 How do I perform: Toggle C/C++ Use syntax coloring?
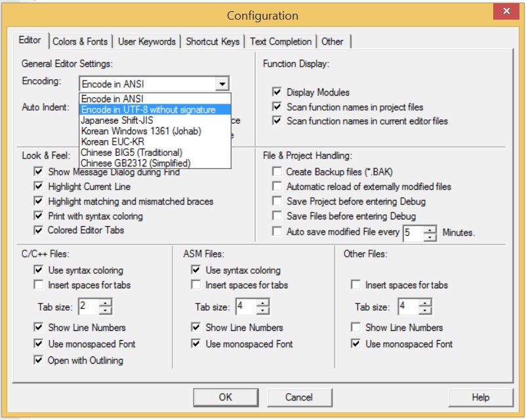click(x=39, y=270)
